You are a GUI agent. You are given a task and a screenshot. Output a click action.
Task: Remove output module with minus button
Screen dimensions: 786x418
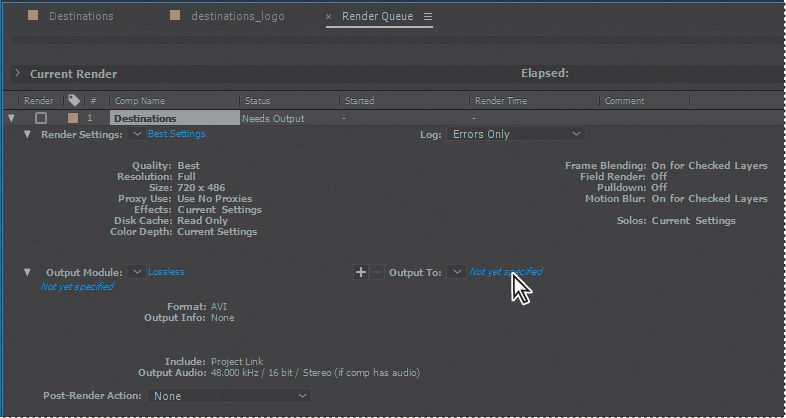(x=377, y=272)
